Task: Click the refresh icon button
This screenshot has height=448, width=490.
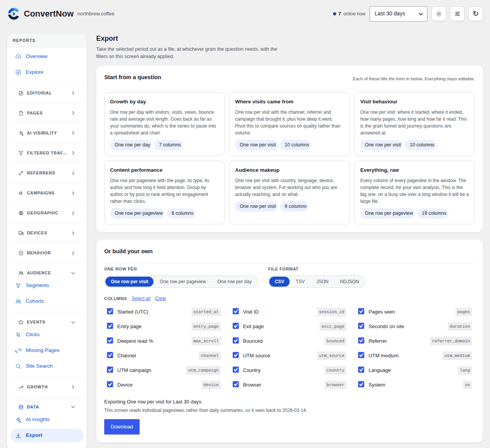Action: point(476,14)
